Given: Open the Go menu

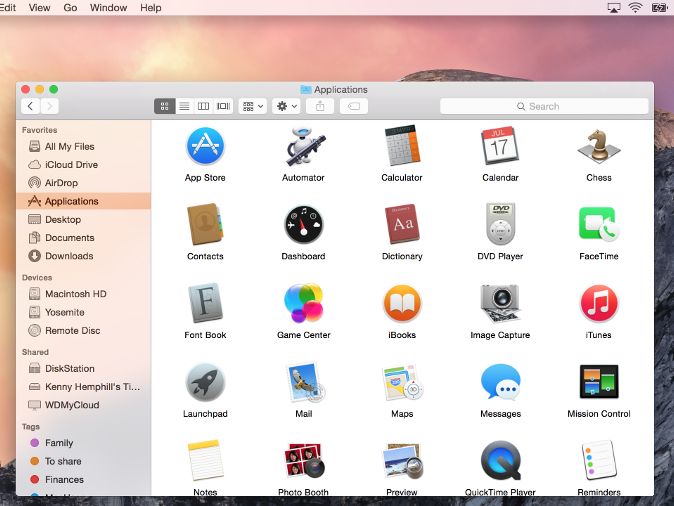Looking at the screenshot, I should [x=70, y=8].
